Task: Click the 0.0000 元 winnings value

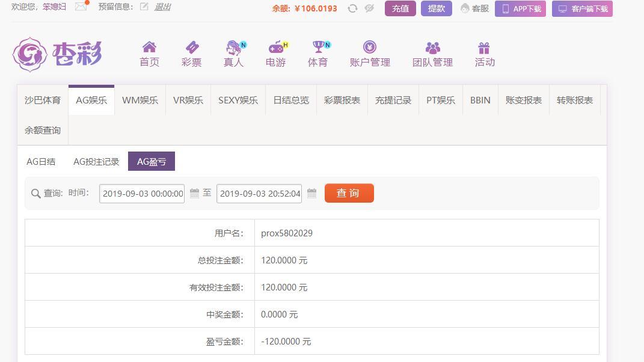Action: (279, 314)
